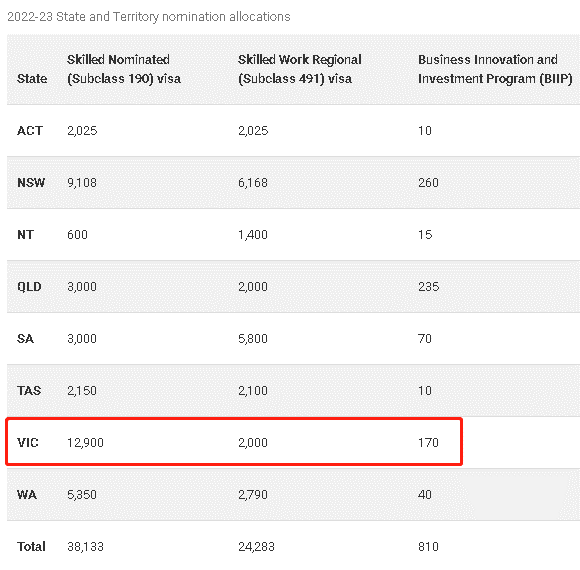Click SA subclass 491 value 5,800
The image size is (580, 570).
253,338
